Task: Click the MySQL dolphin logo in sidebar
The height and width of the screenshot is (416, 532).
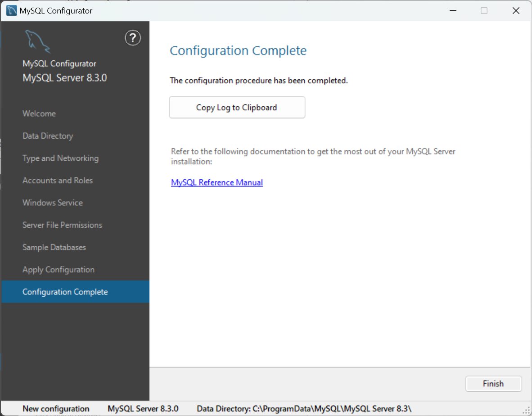Action: point(38,41)
